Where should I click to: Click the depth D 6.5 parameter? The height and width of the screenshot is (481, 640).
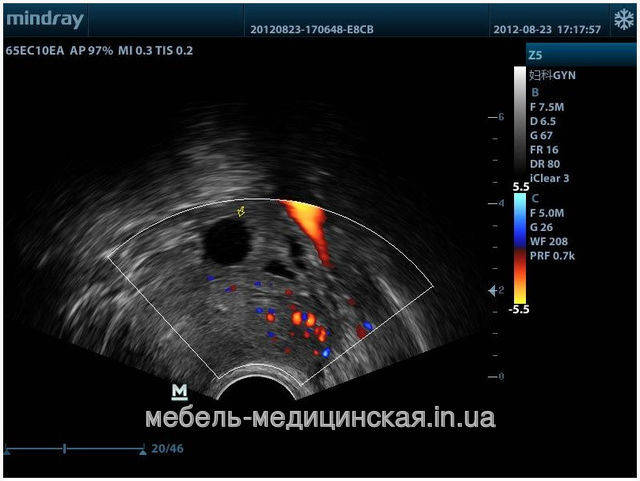pyautogui.click(x=546, y=120)
